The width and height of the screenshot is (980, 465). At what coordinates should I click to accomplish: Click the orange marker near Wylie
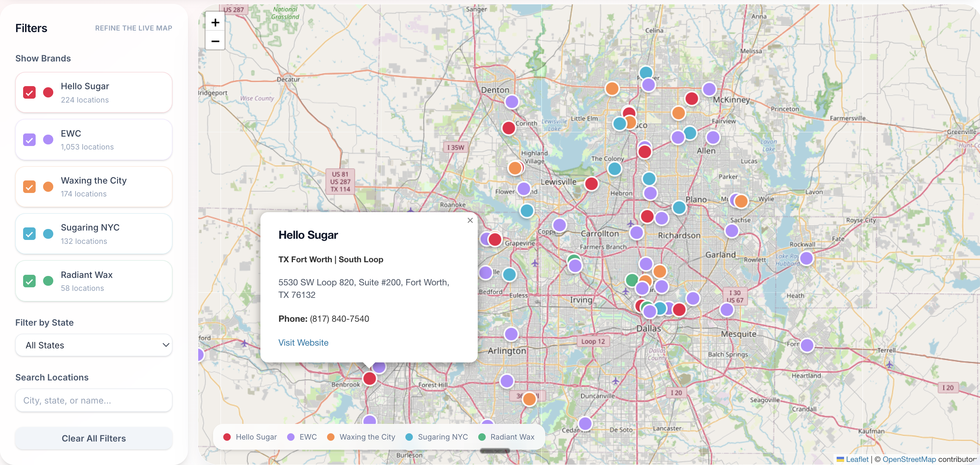tap(741, 201)
